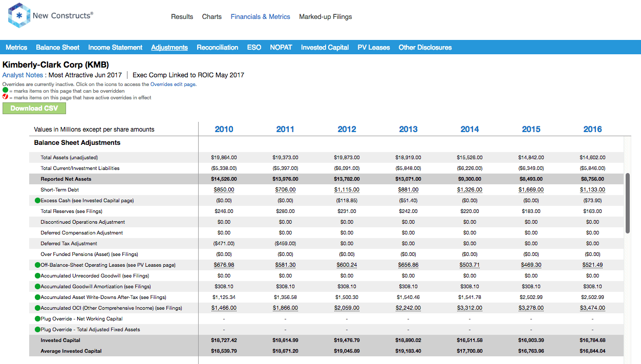Screen dimensions: 641x364
Task: Click Reported Net Assets value $14,526.00
Action: [x=224, y=179]
